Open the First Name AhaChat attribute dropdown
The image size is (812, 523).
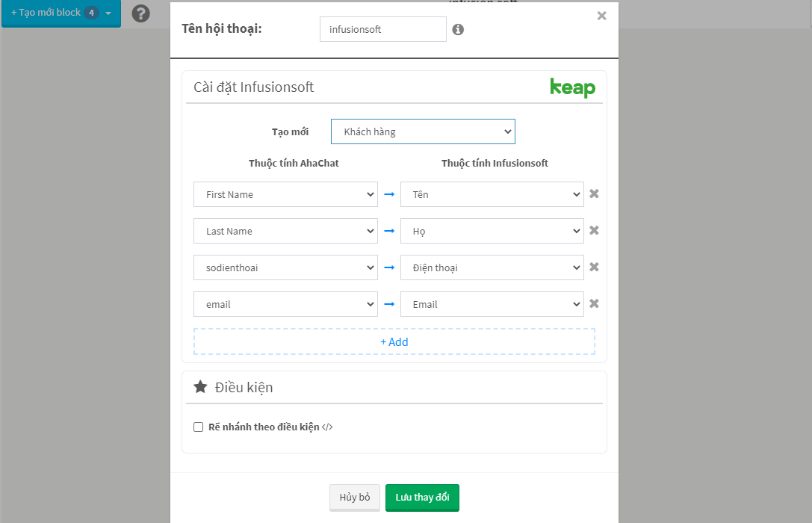[285, 194]
